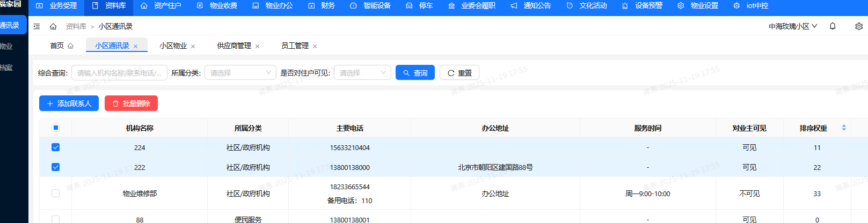Open the settings gear icon at top right
The width and height of the screenshot is (868, 223).
pyautogui.click(x=858, y=26)
